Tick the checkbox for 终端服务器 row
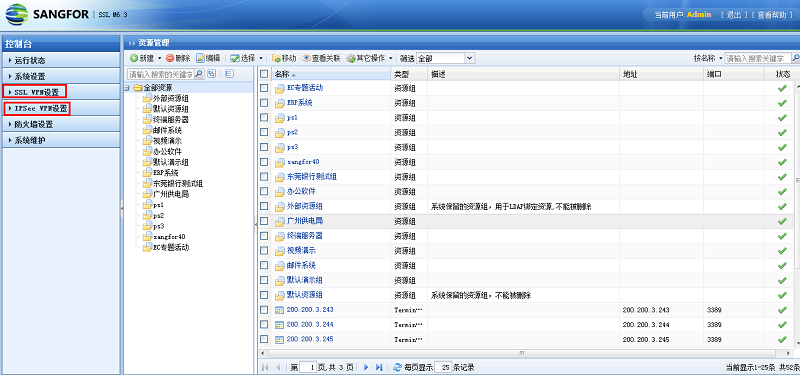This screenshot has height=375, width=800. [264, 236]
